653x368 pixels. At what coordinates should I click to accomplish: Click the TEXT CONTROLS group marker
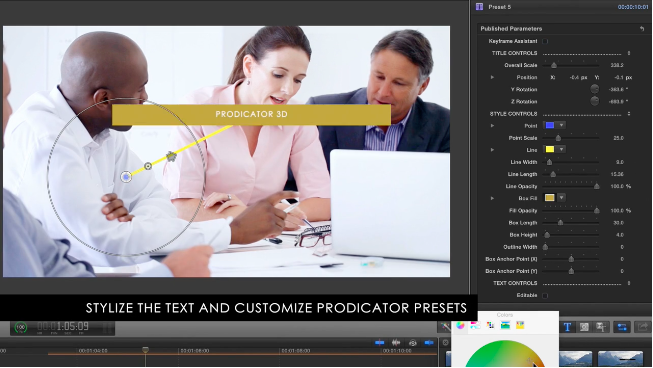pyautogui.click(x=629, y=283)
